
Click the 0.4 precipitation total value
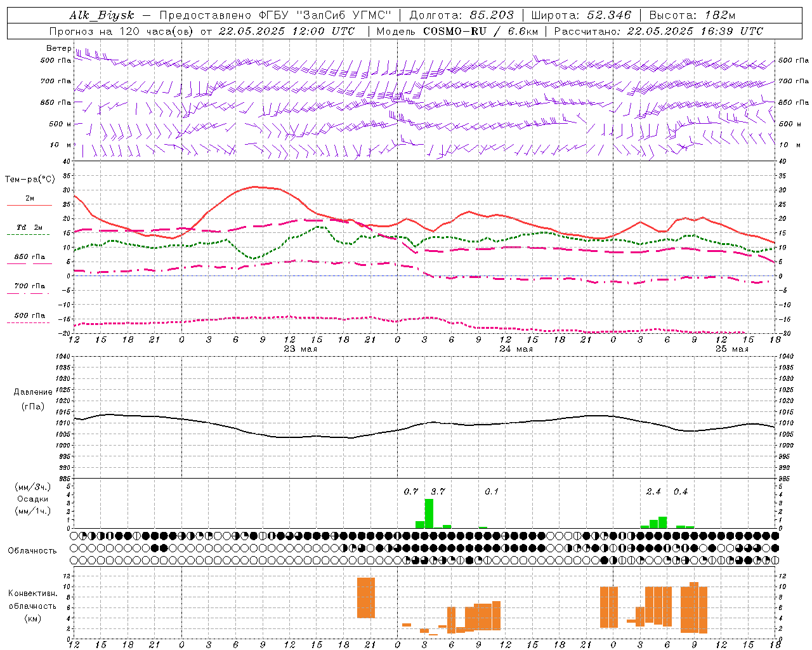point(681,491)
